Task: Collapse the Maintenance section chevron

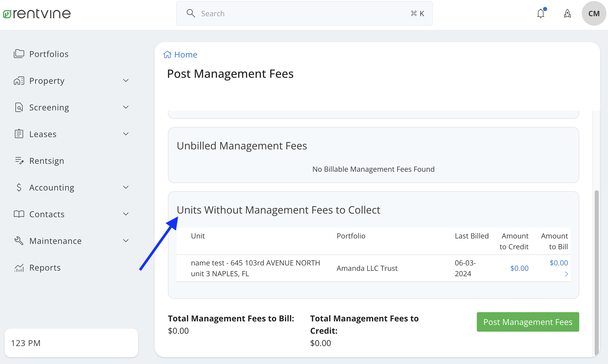Action: (126, 241)
